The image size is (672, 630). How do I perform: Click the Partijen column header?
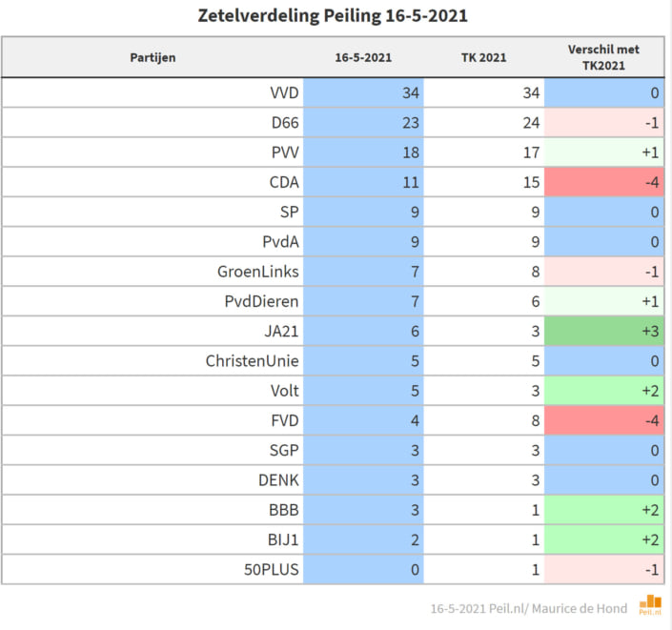[x=153, y=57]
